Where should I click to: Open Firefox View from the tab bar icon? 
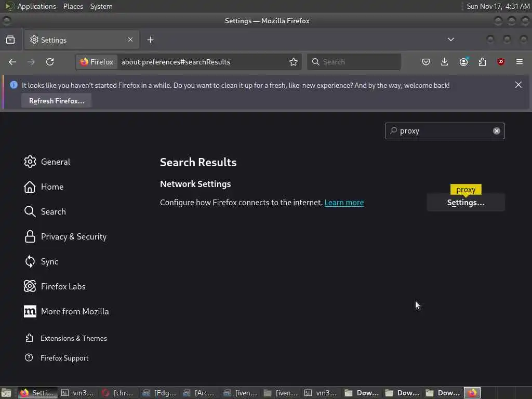click(x=10, y=39)
